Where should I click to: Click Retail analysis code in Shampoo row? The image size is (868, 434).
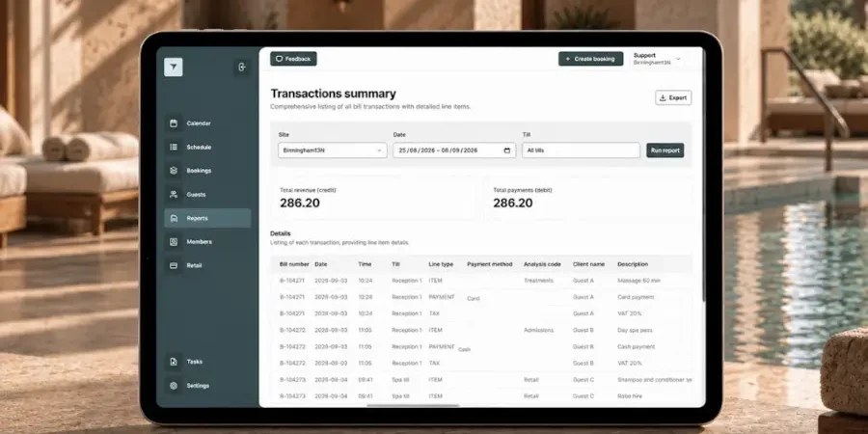click(530, 380)
